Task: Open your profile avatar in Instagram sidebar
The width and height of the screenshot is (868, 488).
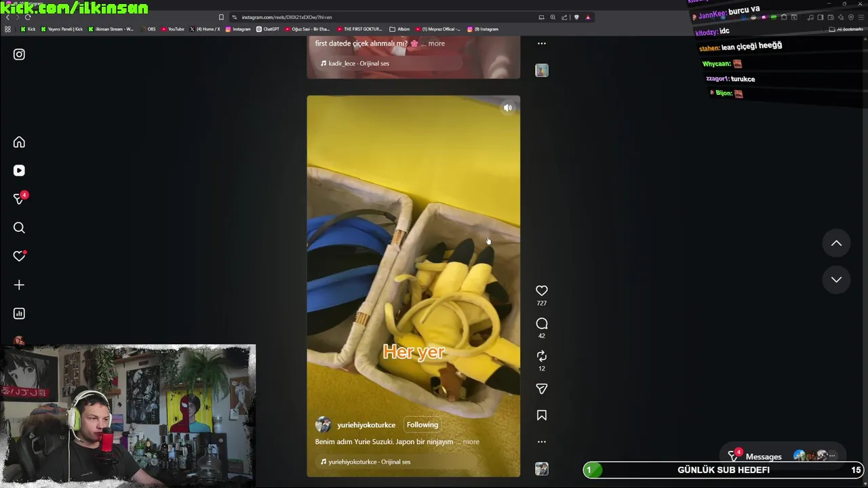Action: [x=19, y=341]
